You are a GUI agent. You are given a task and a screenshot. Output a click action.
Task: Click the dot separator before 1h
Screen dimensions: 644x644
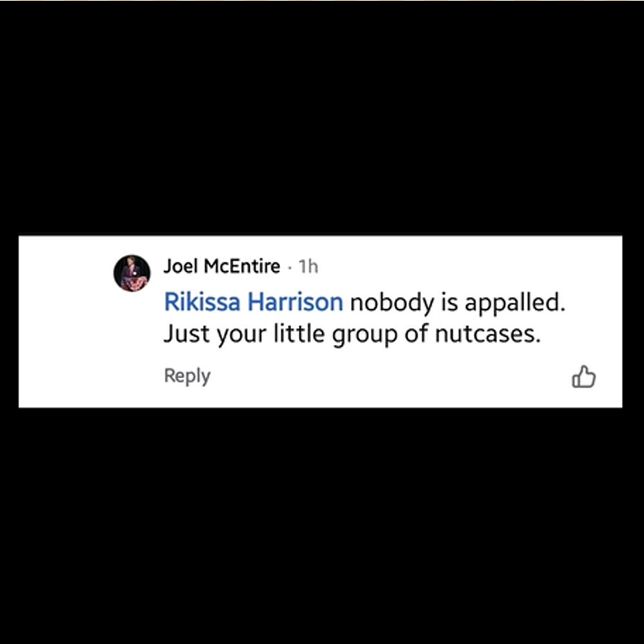point(290,268)
